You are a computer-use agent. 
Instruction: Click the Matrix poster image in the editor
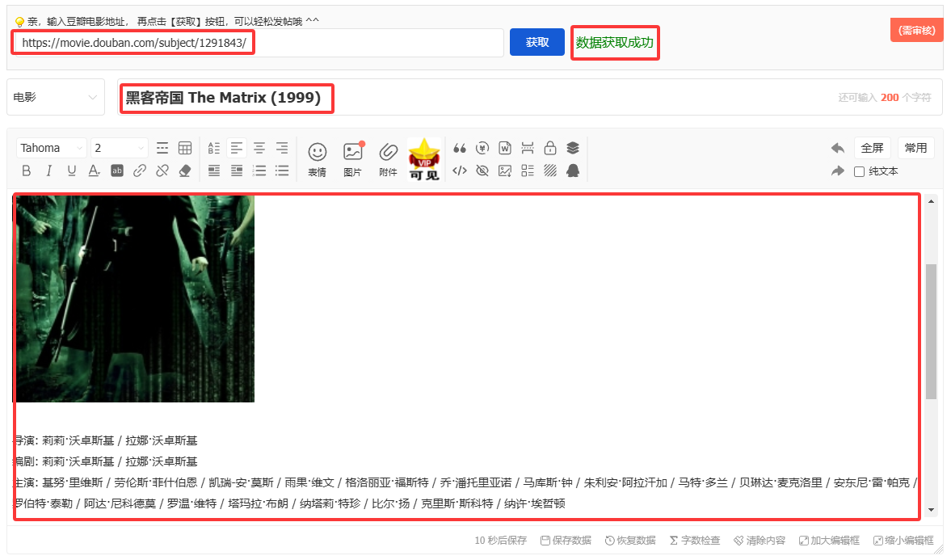pos(134,298)
